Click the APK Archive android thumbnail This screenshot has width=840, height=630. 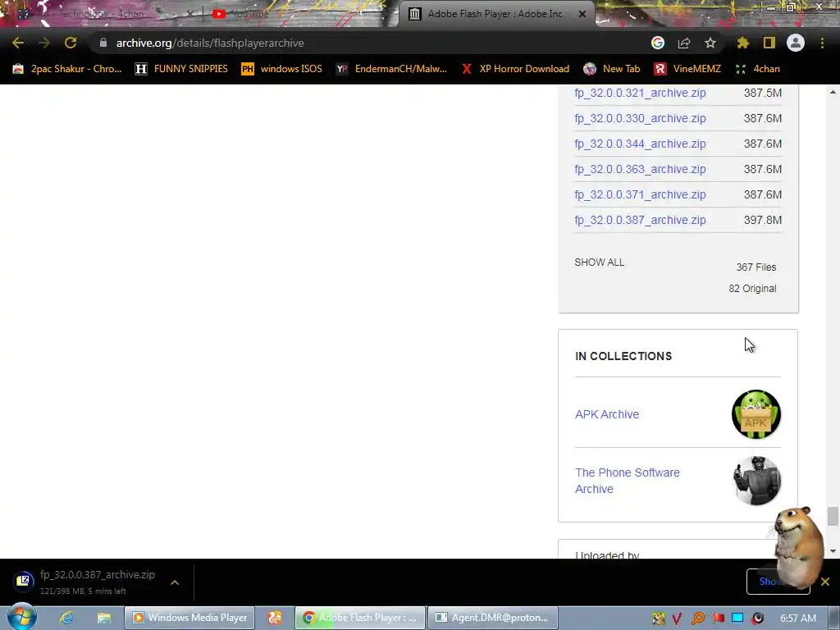coord(756,414)
